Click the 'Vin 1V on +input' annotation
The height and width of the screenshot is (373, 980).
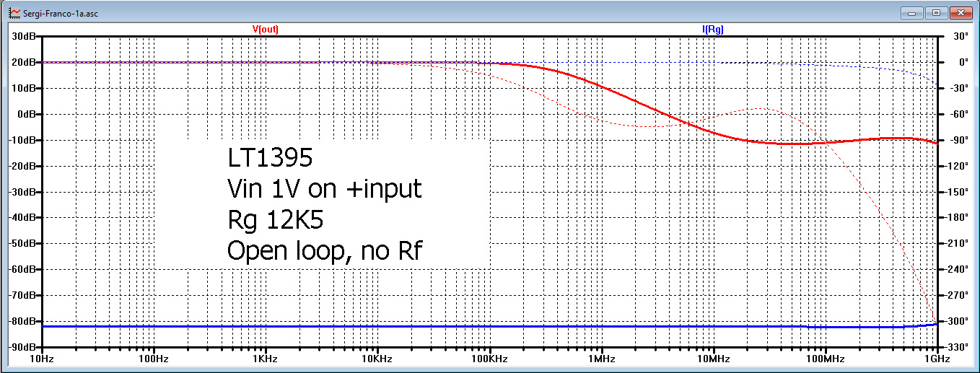pos(325,189)
